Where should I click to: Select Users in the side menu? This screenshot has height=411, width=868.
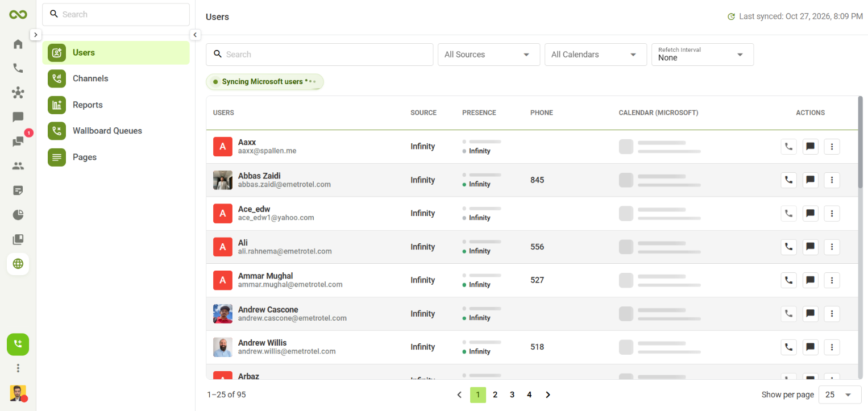116,53
